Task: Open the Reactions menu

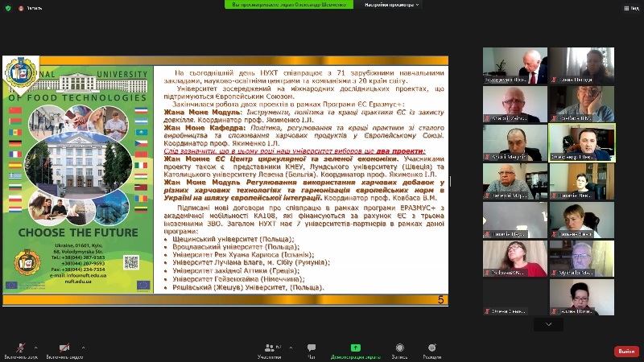Action: (x=431, y=351)
